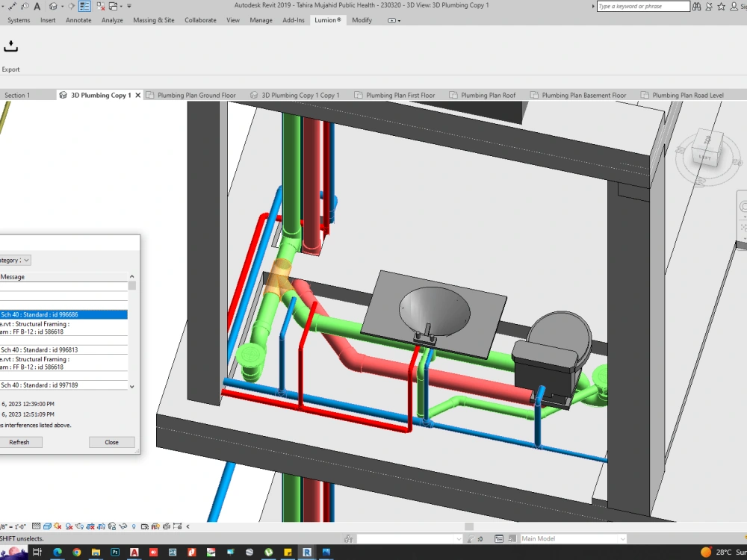Click Temporary Hide/Isolate glasses icon
747x560 pixels.
coord(123,526)
